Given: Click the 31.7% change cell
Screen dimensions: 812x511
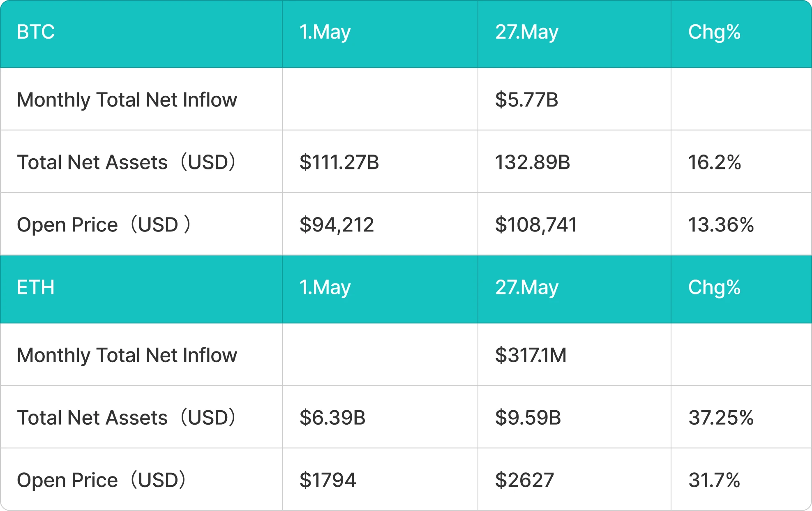Looking at the screenshot, I should tap(714, 480).
